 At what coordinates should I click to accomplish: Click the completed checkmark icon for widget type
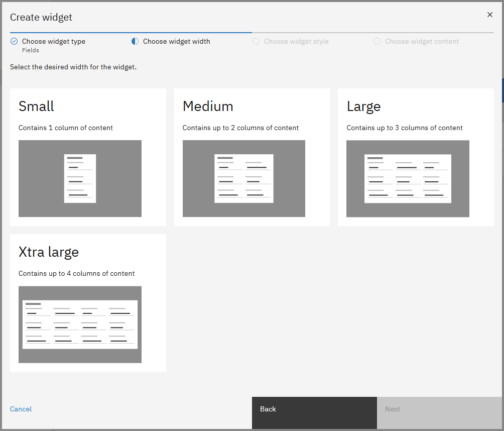(x=14, y=42)
